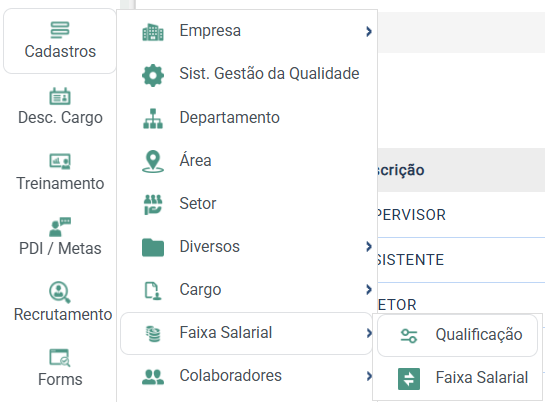545x402 pixels.
Task: Expand the Colaboradores submenu chevron
Action: 369,376
